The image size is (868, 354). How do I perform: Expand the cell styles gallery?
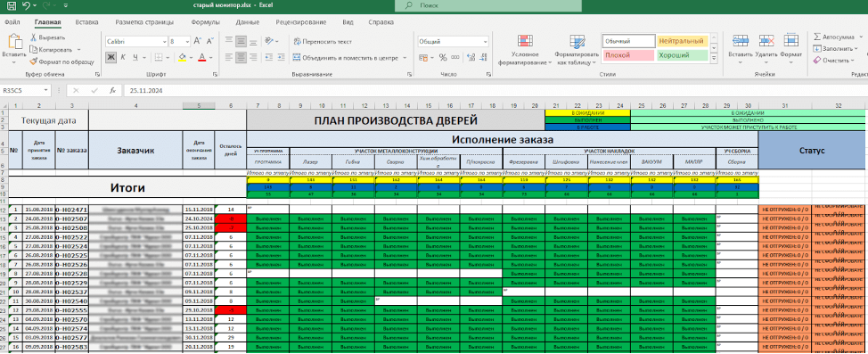714,58
